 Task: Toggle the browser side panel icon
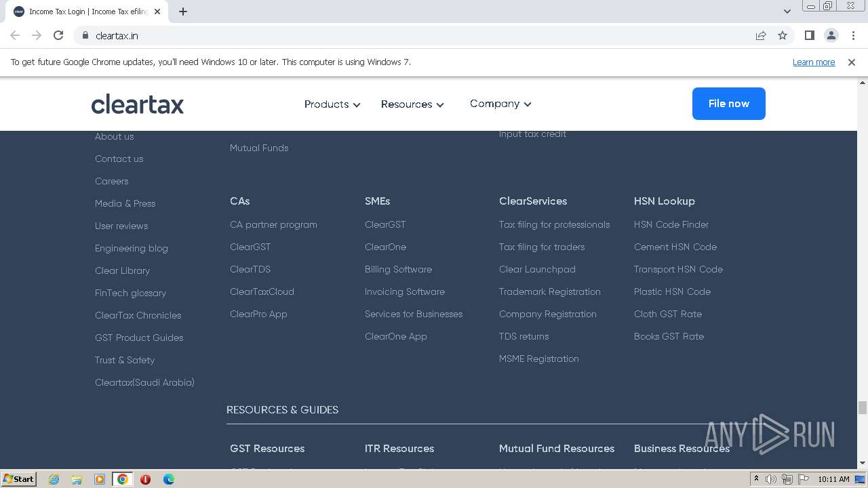coord(809,35)
